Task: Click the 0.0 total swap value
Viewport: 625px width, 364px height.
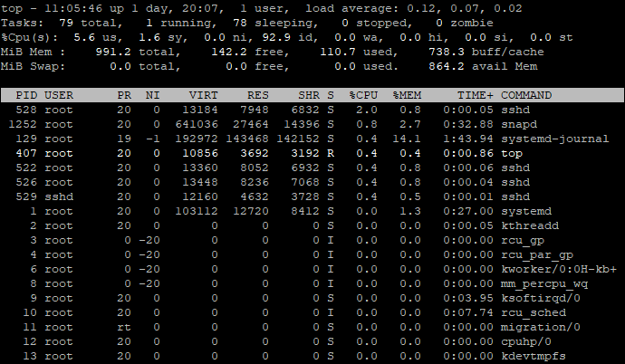Action: [120, 66]
